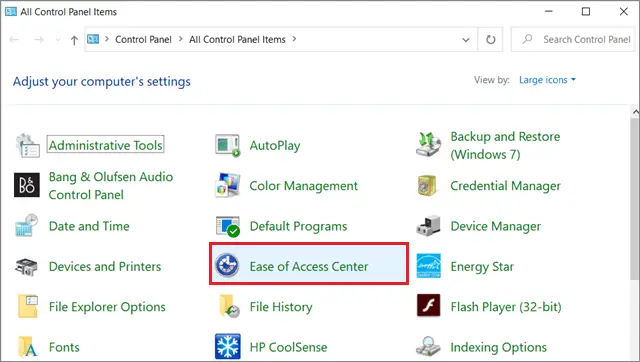The height and width of the screenshot is (362, 640).
Task: Click the Search Control Panel field
Action: pyautogui.click(x=573, y=40)
